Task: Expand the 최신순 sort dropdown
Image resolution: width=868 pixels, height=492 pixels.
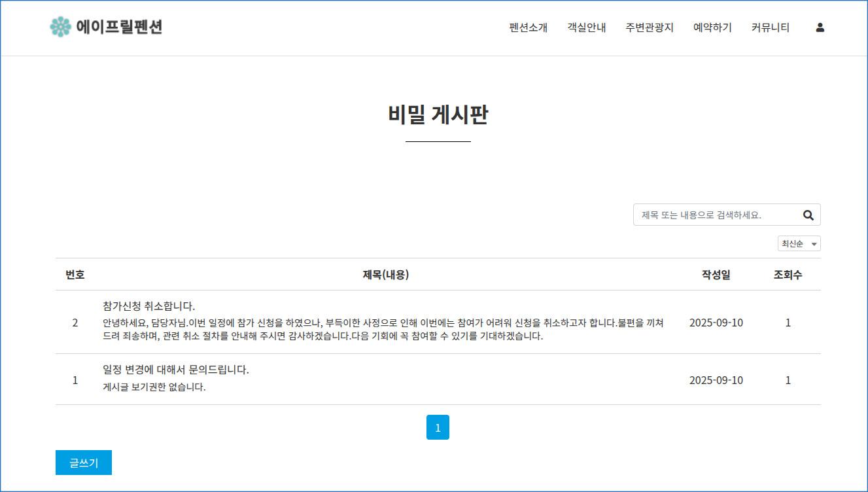Action: pos(799,243)
